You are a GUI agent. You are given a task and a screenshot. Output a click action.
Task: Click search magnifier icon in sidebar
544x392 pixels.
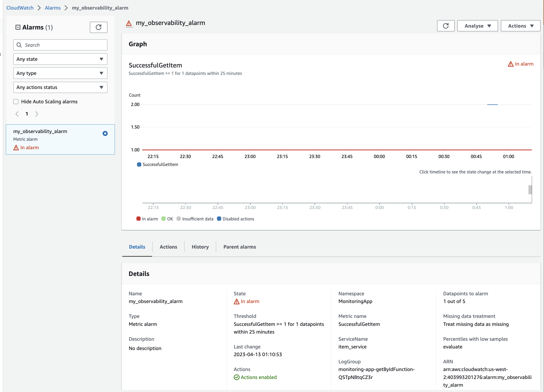click(x=19, y=45)
